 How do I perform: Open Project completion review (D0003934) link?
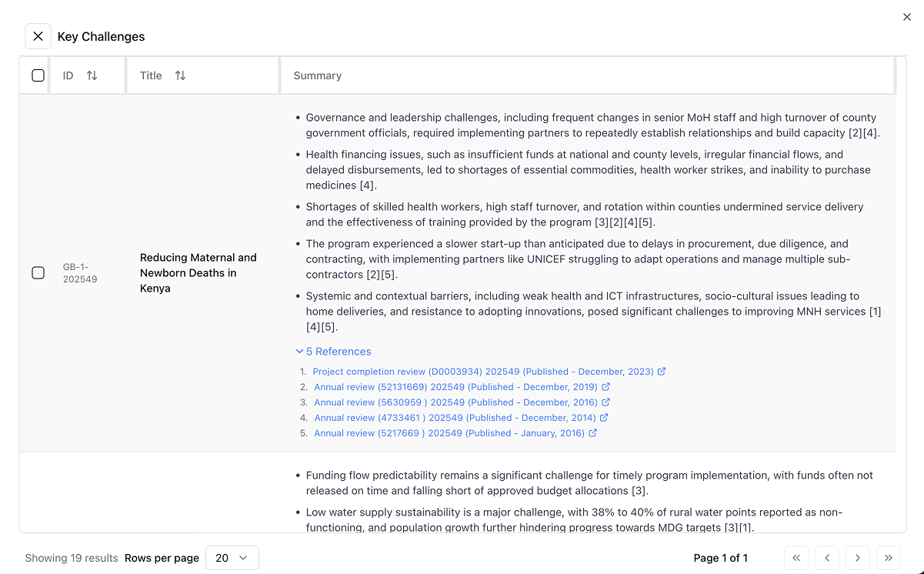click(482, 372)
